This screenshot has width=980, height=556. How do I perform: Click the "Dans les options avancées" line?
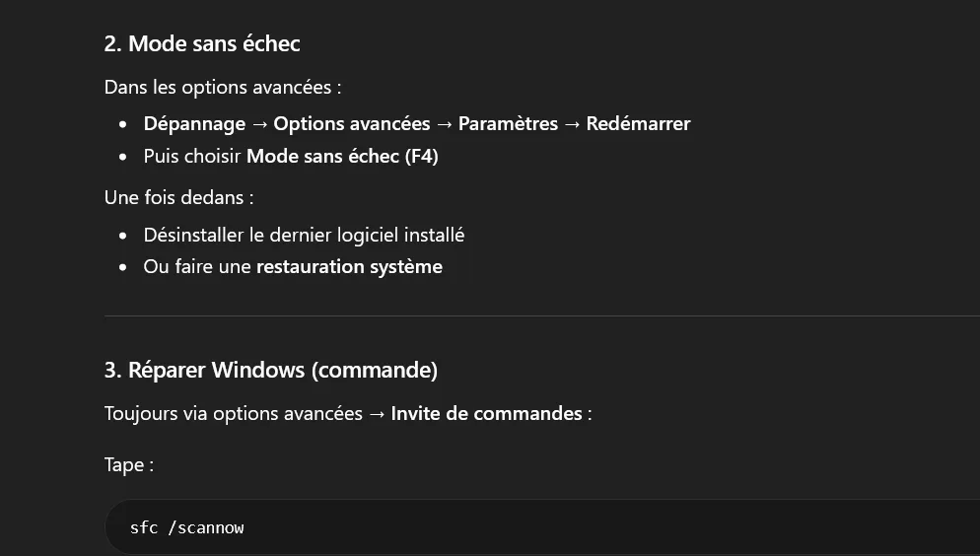click(223, 88)
